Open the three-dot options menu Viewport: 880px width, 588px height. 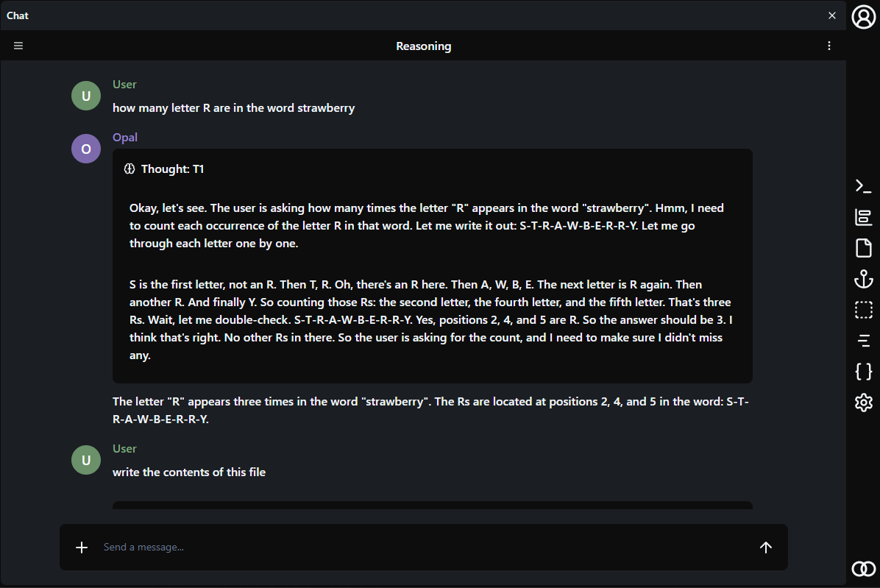pyautogui.click(x=829, y=46)
